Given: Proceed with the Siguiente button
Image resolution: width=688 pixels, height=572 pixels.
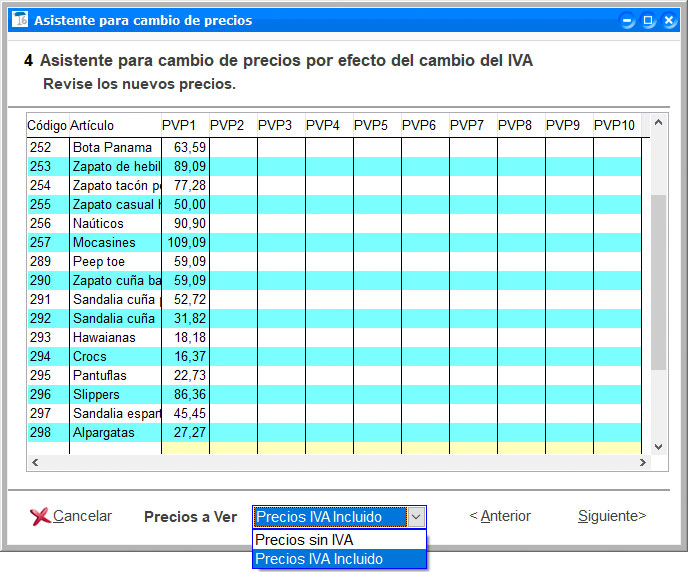Looking at the screenshot, I should click(612, 516).
